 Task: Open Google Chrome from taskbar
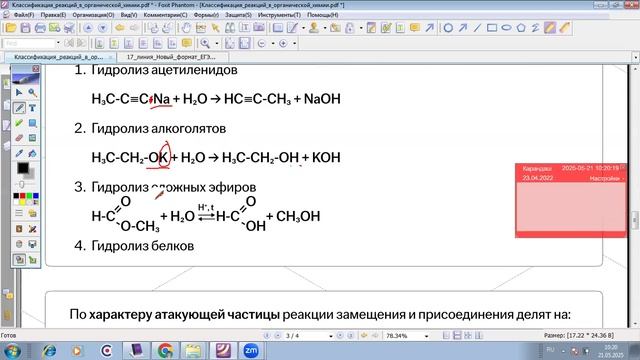point(165,351)
